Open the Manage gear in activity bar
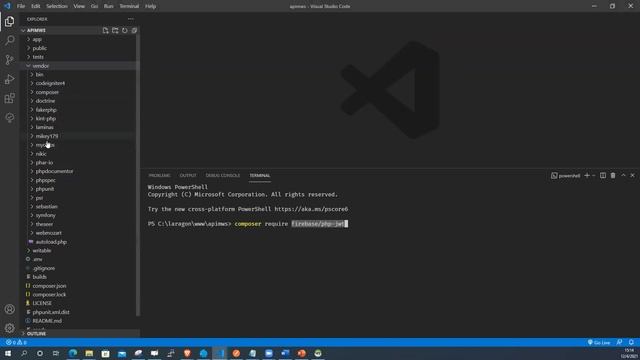640x360 pixels. [x=9, y=328]
